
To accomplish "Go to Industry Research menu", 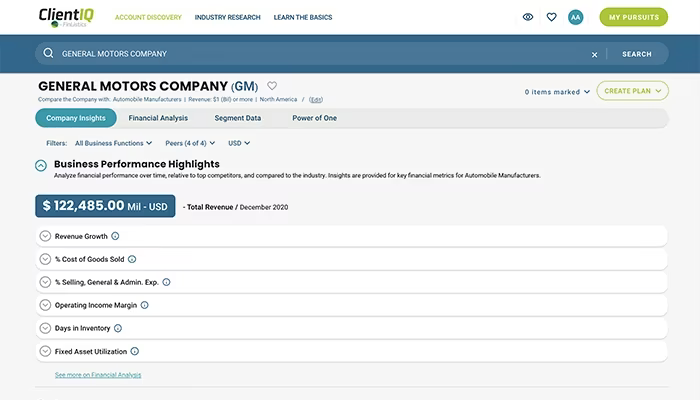I will click(x=227, y=17).
